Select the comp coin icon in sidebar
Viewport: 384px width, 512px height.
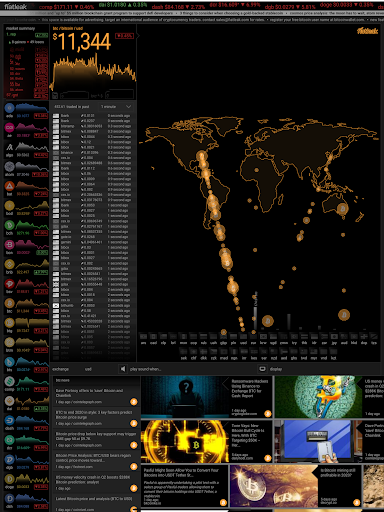click(x=9, y=381)
